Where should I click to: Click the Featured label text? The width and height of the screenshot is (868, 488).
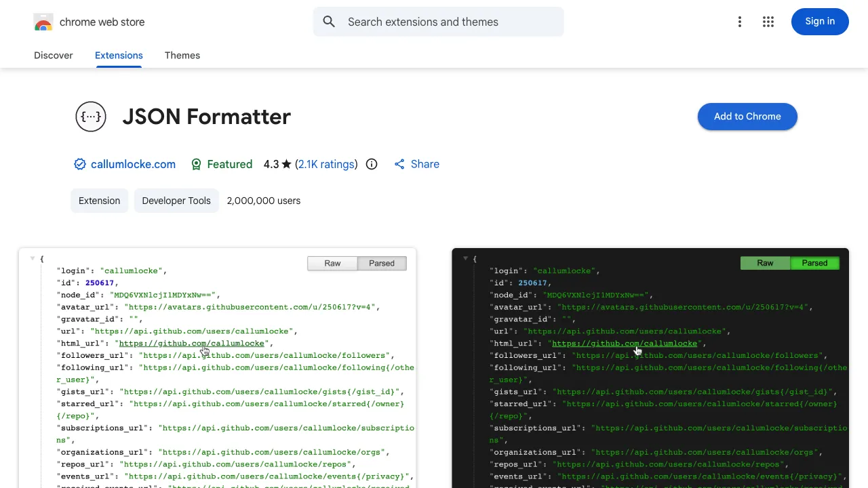[230, 164]
